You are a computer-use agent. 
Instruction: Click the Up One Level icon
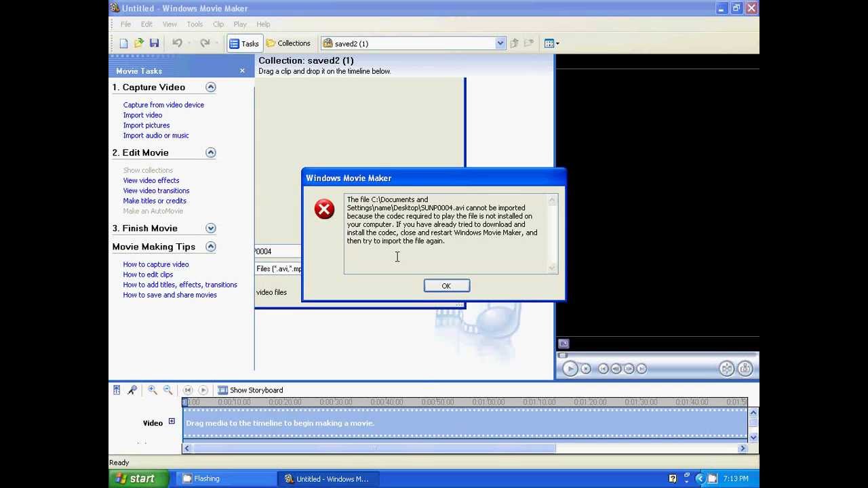(x=514, y=43)
